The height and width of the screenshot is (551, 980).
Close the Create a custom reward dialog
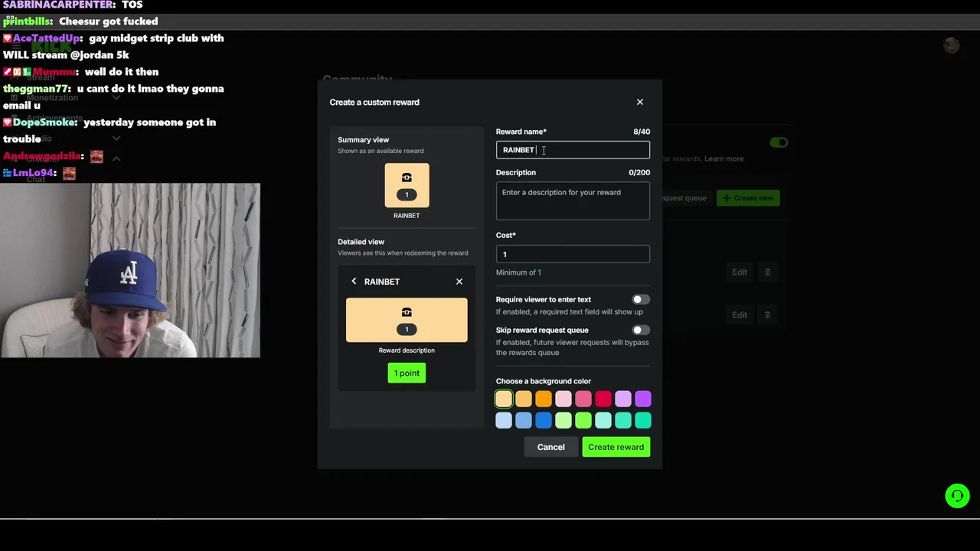coord(640,102)
